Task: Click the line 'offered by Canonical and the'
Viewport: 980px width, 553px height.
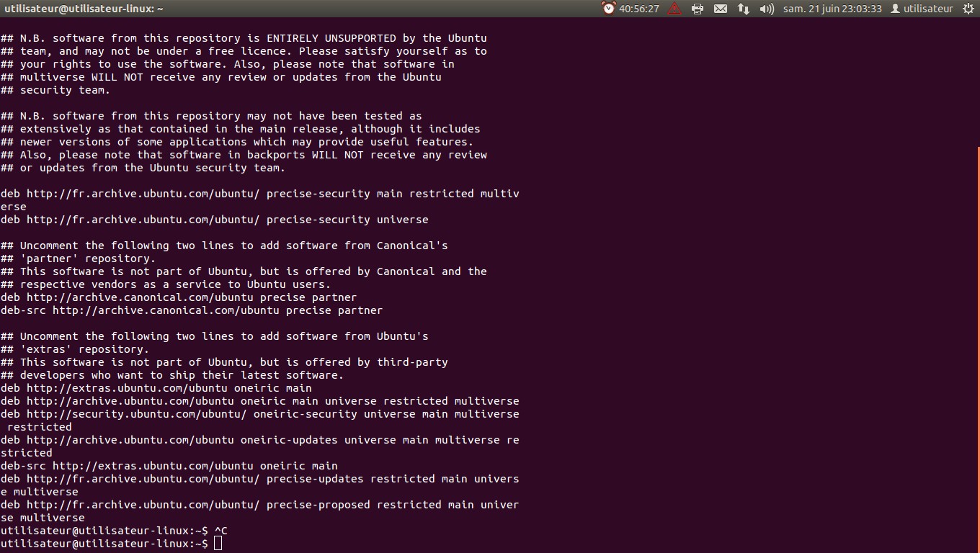Action: pos(244,271)
